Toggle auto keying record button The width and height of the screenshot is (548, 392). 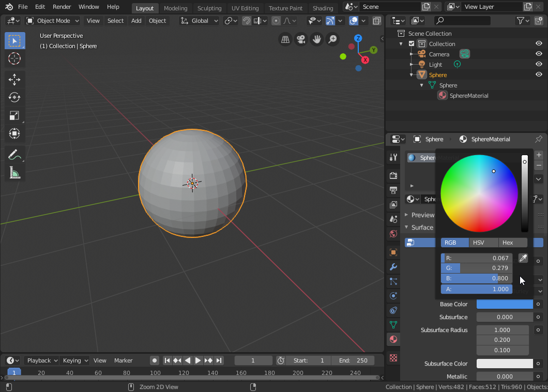(x=155, y=360)
